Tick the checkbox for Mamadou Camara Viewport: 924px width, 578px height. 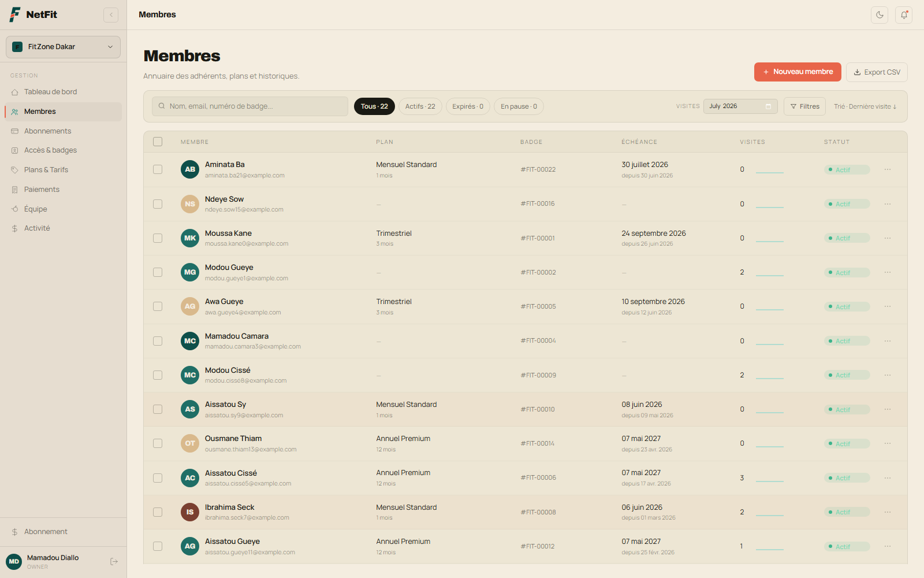click(158, 341)
